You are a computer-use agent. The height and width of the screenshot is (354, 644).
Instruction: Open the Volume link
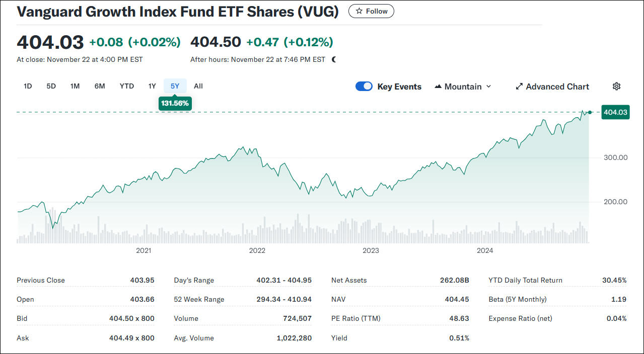186,318
